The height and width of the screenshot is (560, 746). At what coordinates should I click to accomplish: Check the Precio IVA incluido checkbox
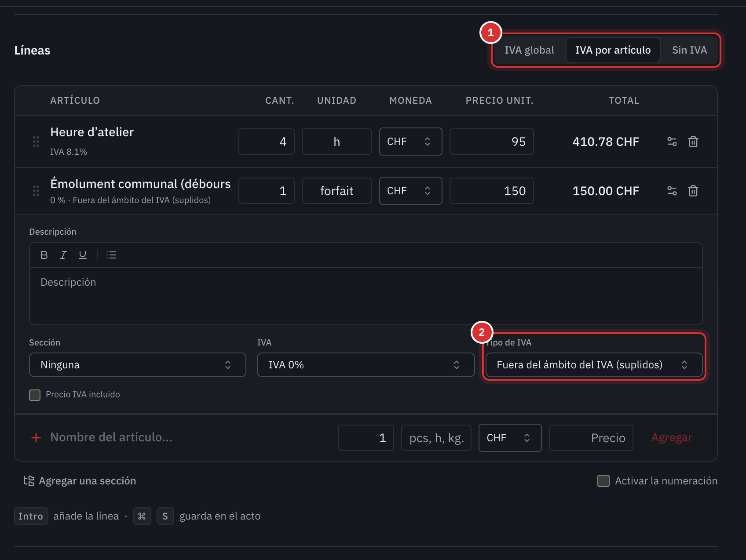[35, 395]
